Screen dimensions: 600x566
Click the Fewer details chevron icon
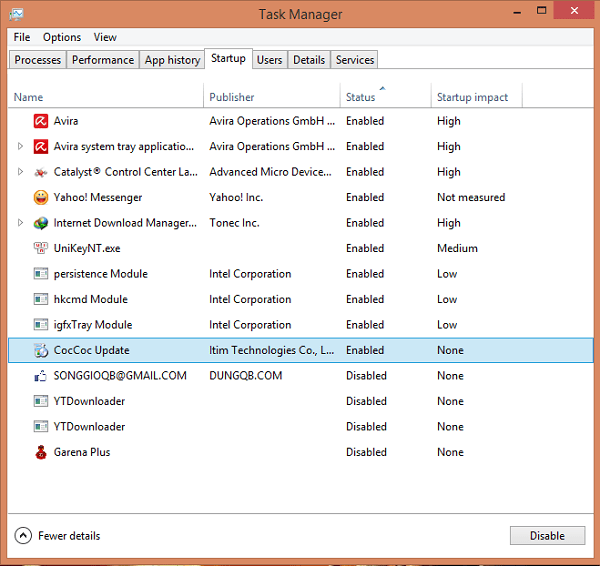tap(23, 536)
